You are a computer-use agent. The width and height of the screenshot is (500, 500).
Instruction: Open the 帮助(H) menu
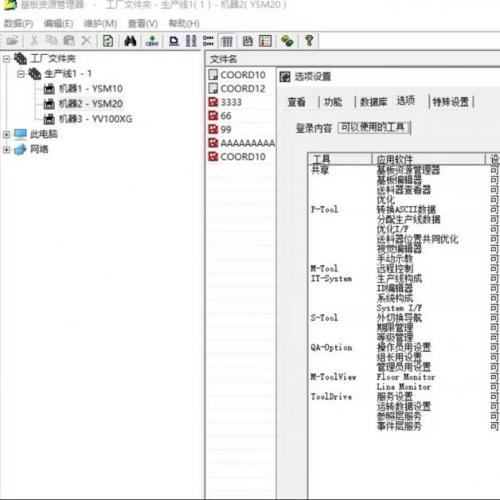point(184,24)
